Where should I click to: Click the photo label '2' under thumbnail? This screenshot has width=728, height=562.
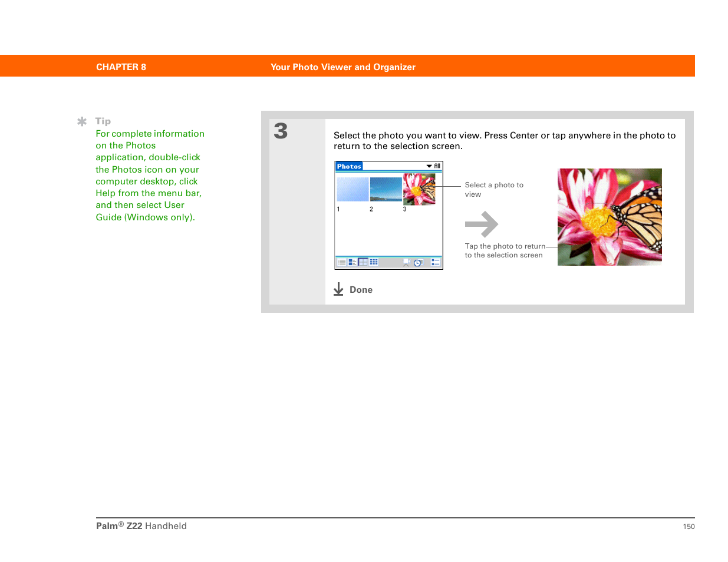(x=371, y=209)
